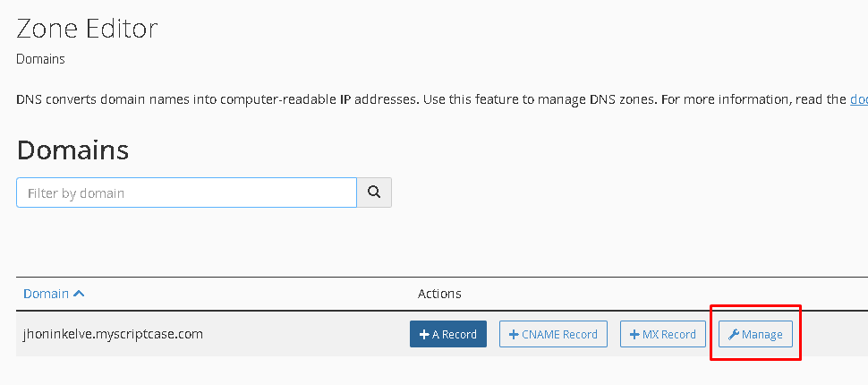Click the Zone Editor page title
Image resolution: width=868 pixels, height=385 pixels.
tap(87, 29)
